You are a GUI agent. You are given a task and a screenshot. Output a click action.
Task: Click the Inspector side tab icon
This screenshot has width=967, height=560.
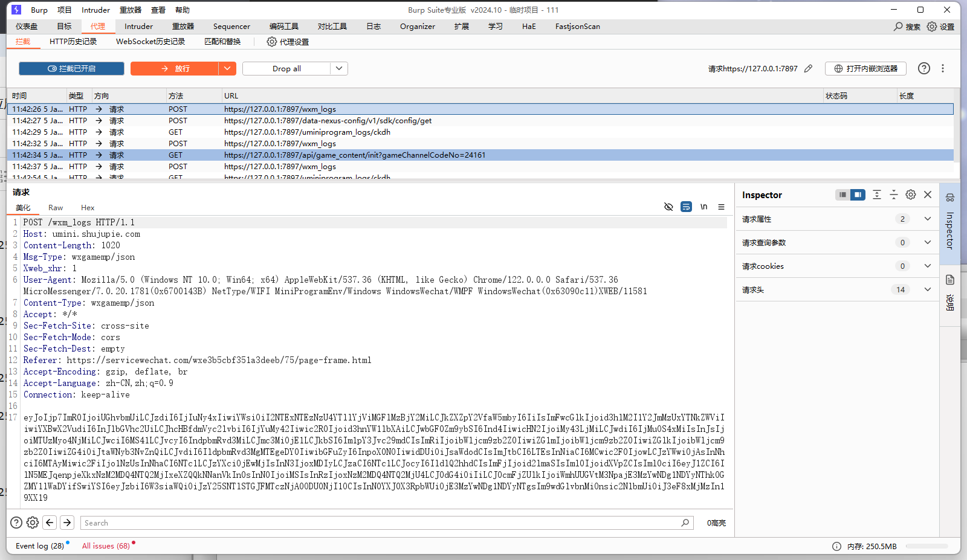pyautogui.click(x=950, y=198)
